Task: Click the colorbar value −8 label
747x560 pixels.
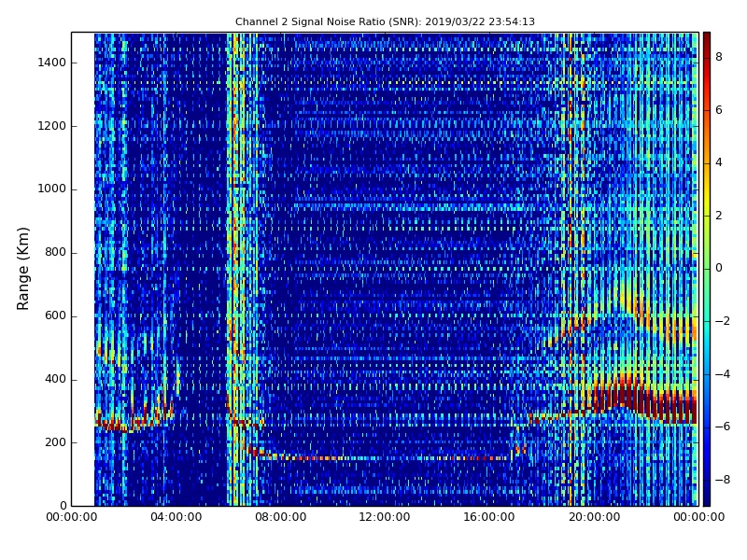Action: [x=723, y=480]
